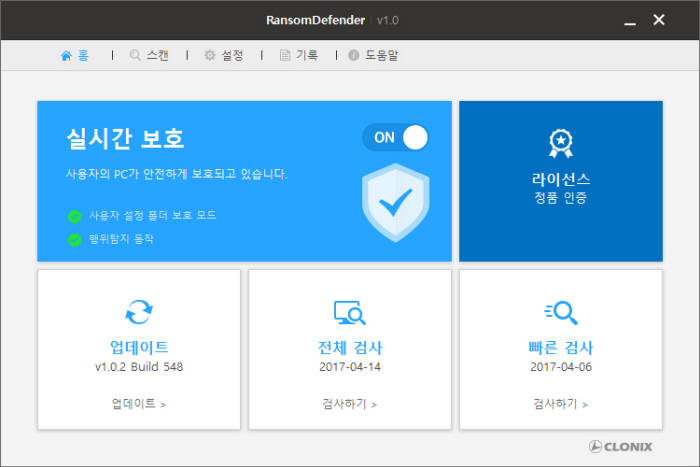Open the 홈 home tab
The width and height of the screenshot is (700, 467).
click(75, 55)
